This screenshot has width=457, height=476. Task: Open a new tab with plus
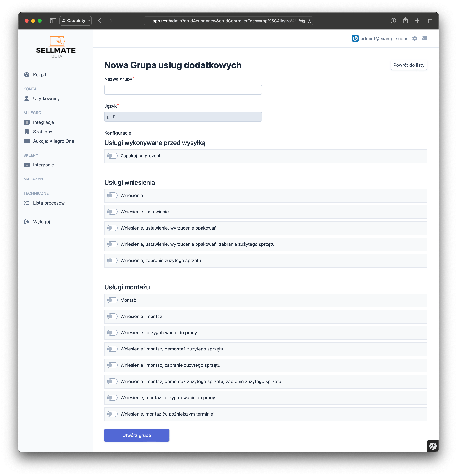point(417,21)
